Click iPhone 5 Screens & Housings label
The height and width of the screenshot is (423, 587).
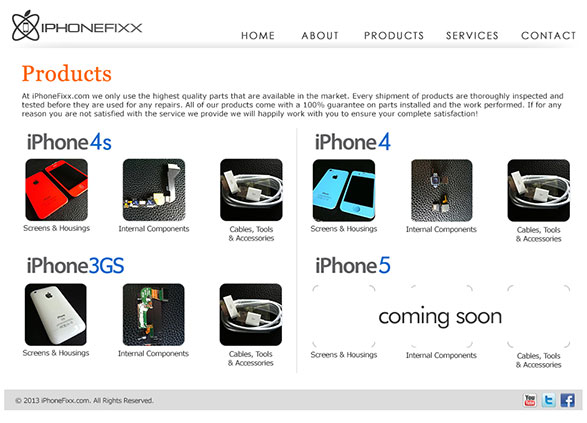pyautogui.click(x=344, y=355)
